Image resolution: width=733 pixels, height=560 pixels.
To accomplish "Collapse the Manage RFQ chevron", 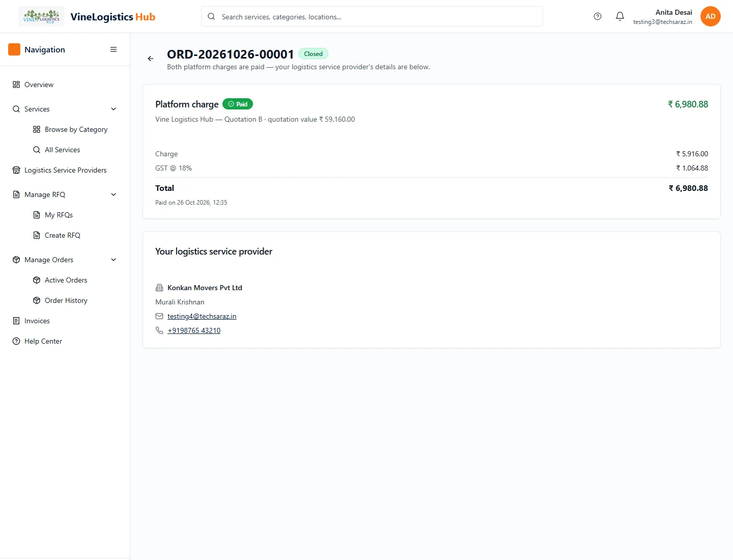I will tap(114, 194).
